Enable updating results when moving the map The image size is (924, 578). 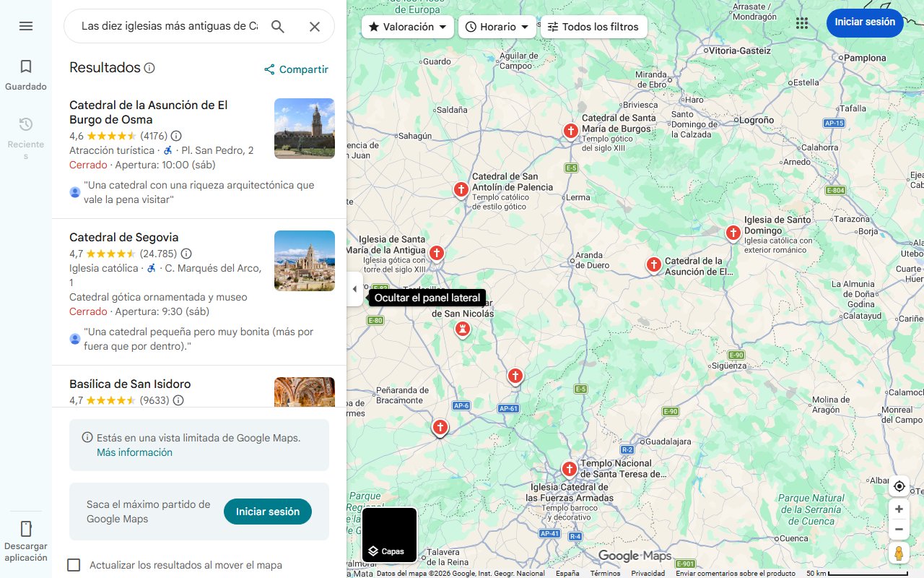[x=74, y=565]
